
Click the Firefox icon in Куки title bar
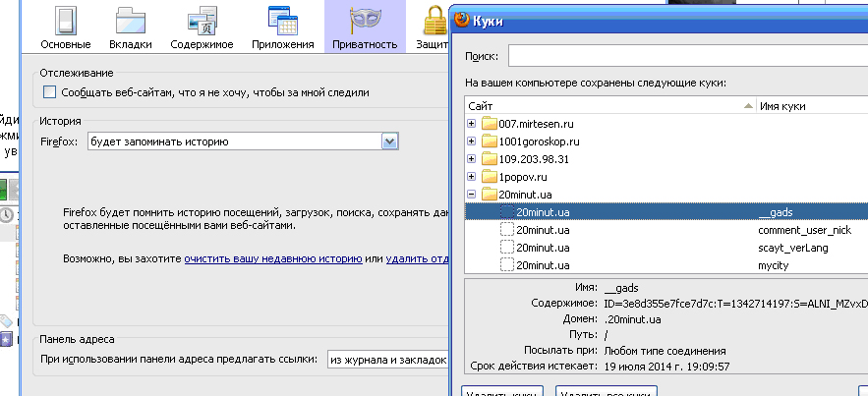(461, 18)
